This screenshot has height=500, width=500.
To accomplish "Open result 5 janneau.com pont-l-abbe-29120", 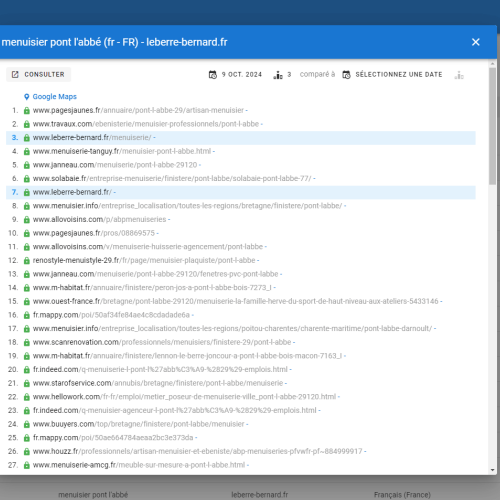I will pyautogui.click(x=115, y=165).
